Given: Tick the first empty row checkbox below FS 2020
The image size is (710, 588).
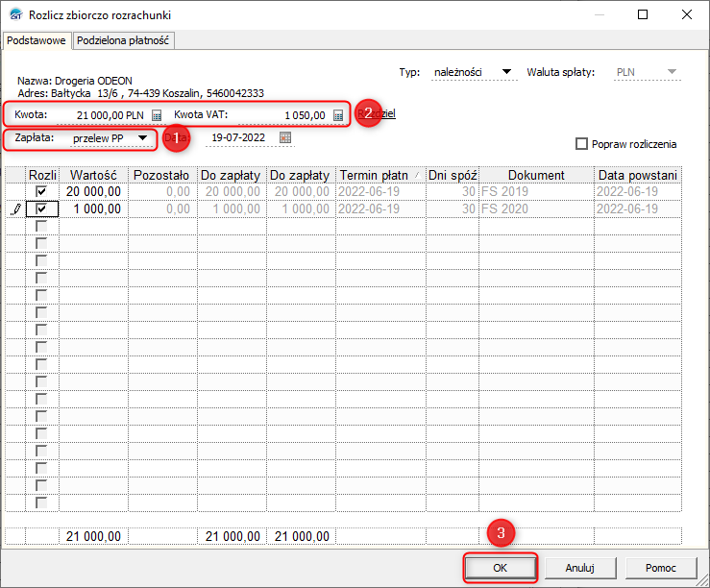Looking at the screenshot, I should click(x=41, y=226).
